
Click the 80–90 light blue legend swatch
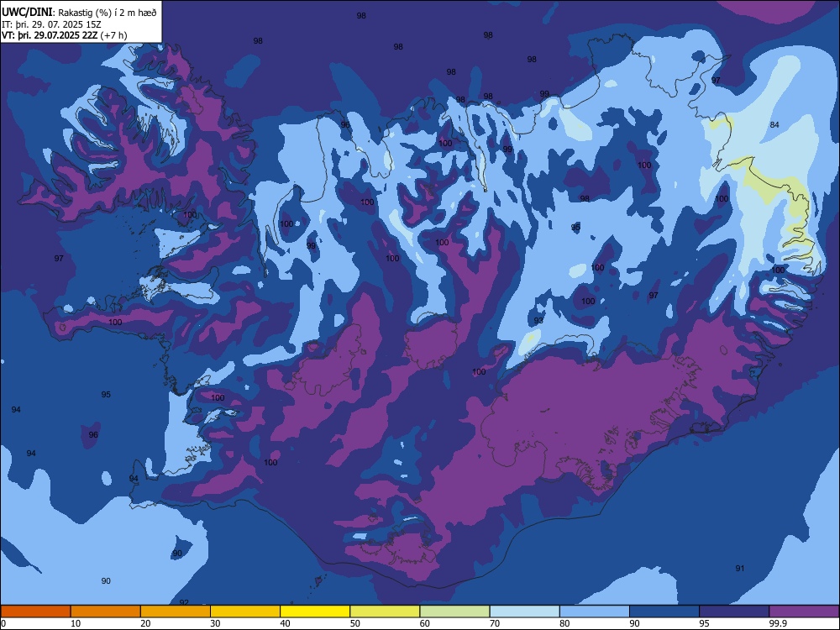595,612
